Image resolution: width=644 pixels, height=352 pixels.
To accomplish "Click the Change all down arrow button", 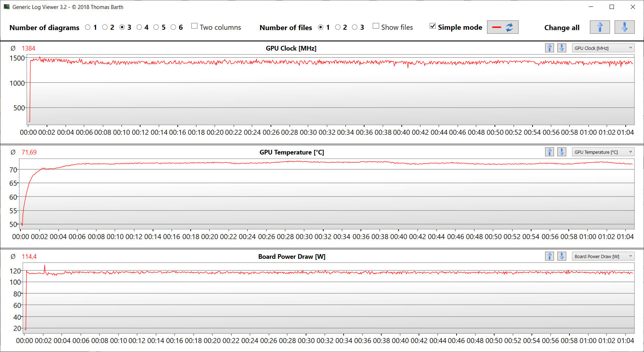I will tap(624, 27).
